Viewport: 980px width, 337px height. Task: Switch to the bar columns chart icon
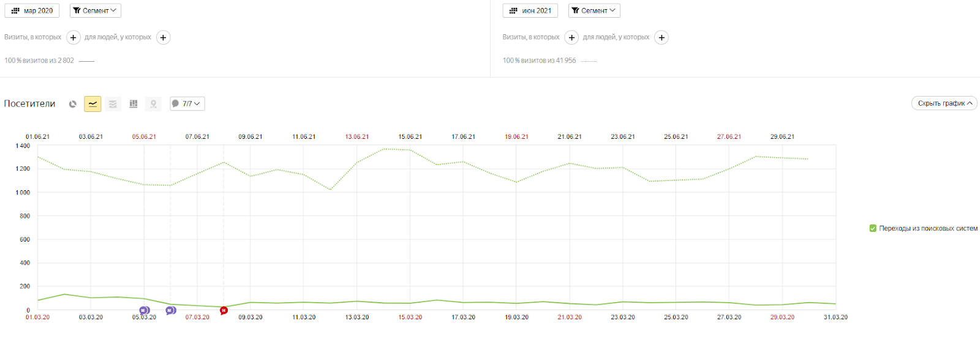134,104
